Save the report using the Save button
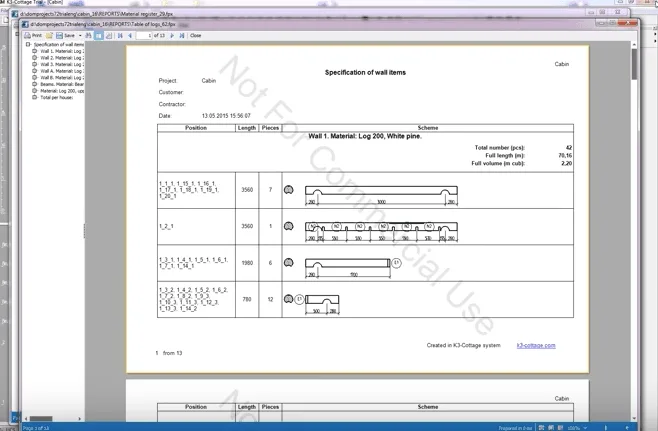Image resolution: width=658 pixels, height=431 pixels. (x=65, y=36)
